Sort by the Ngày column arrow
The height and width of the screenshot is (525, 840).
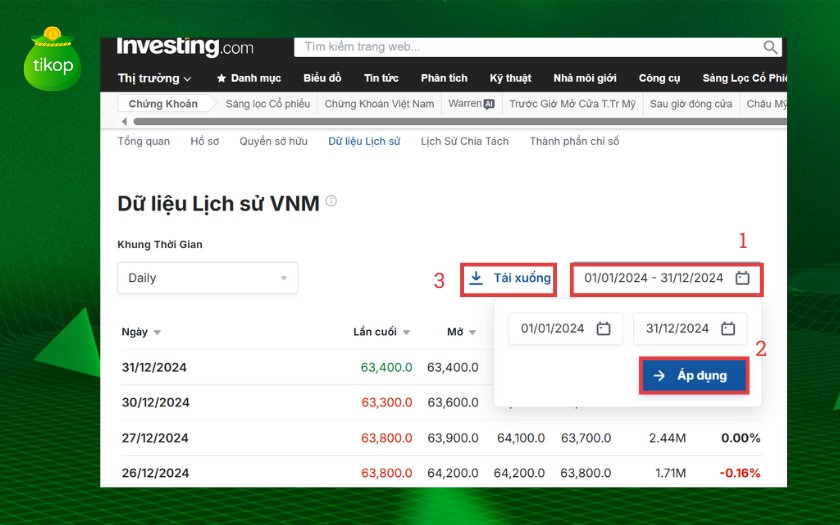[x=158, y=333]
